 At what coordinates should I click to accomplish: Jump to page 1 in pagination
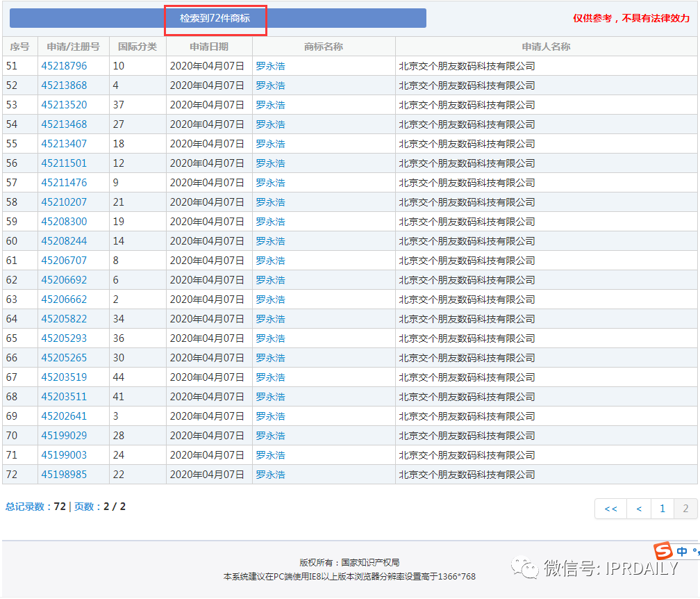pos(662,509)
